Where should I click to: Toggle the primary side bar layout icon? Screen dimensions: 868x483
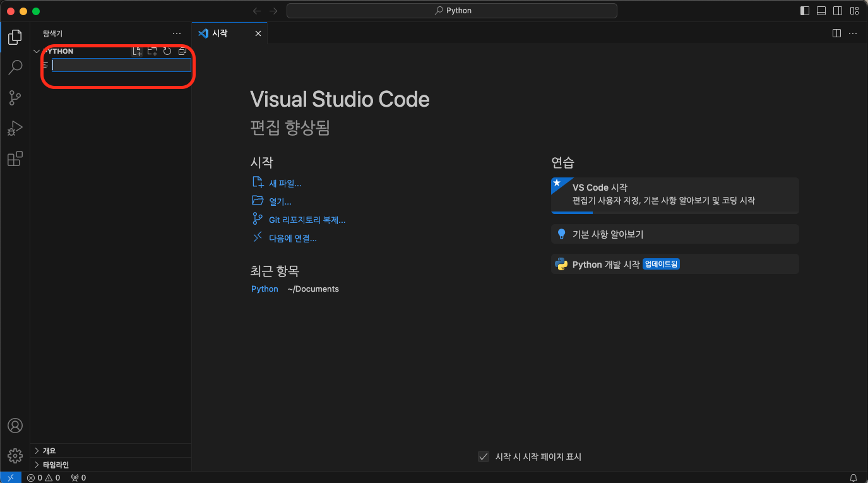point(805,11)
